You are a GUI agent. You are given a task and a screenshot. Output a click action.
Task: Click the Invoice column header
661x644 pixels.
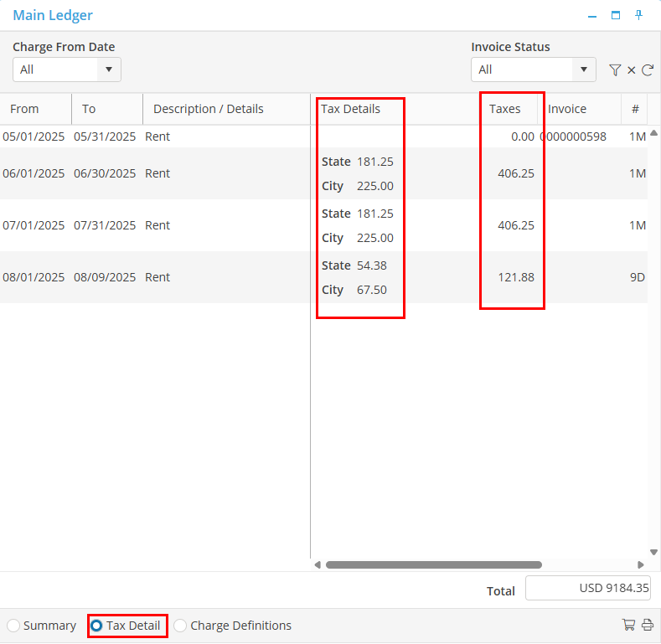(x=567, y=109)
